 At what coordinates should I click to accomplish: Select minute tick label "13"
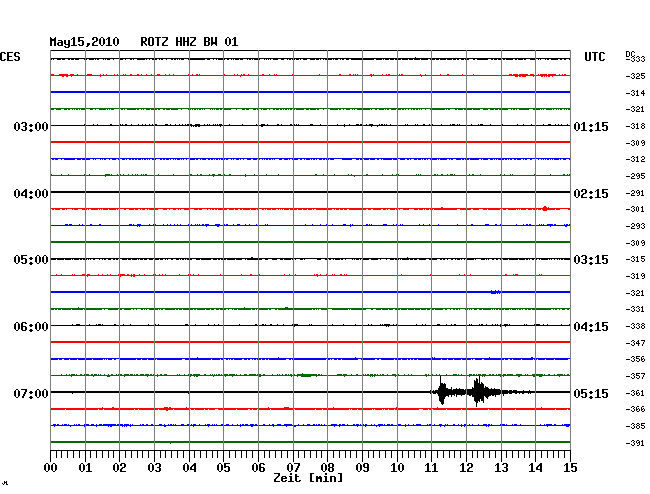(501, 467)
